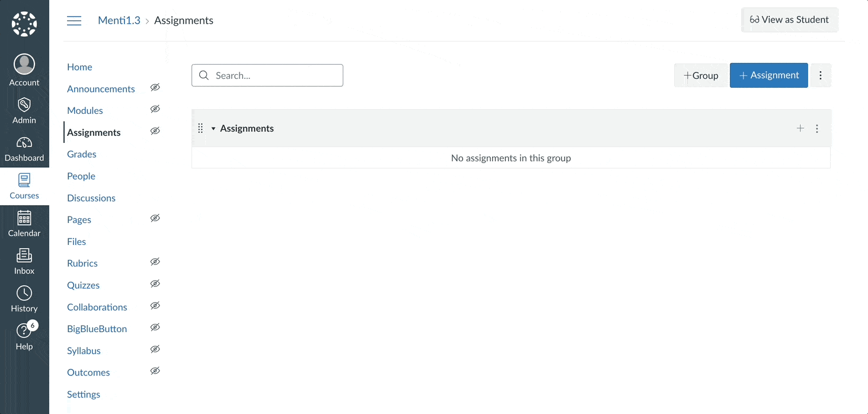Screen dimensions: 868x414
Task: Open the Admin shield icon
Action: (24, 105)
